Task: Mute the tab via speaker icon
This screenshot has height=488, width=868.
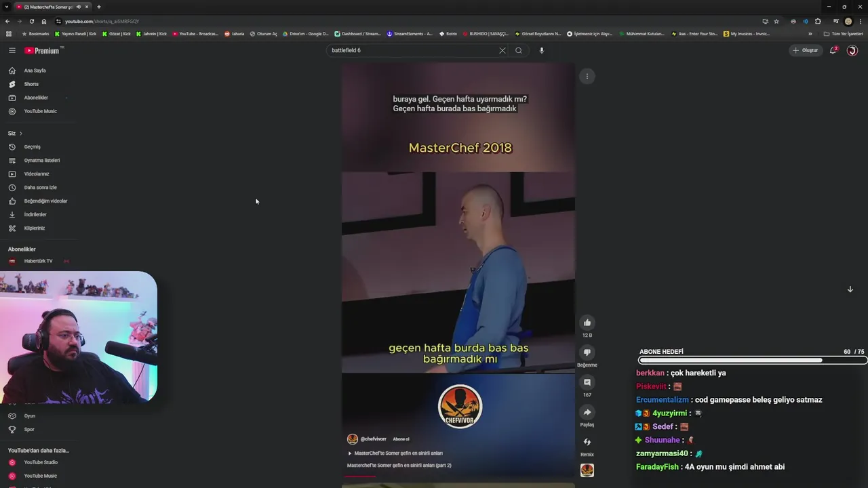Action: pos(79,7)
